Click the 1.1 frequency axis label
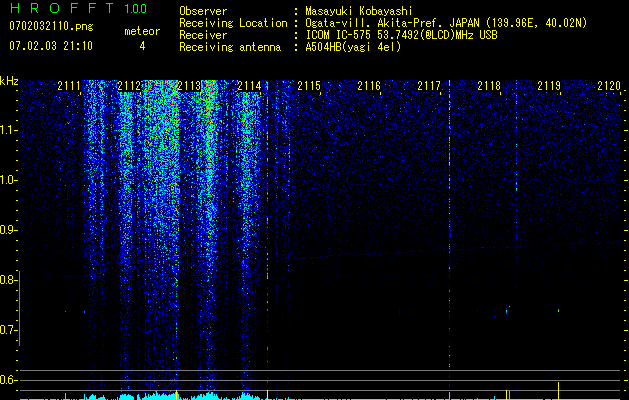 8,130
